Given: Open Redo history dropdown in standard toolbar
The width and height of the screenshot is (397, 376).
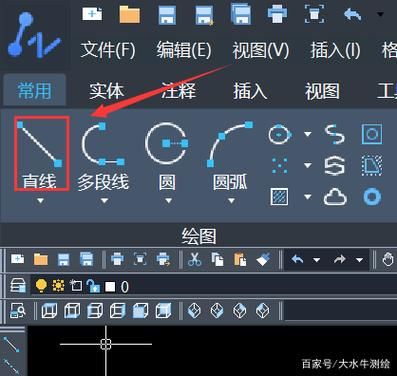Looking at the screenshot, I should [x=359, y=260].
